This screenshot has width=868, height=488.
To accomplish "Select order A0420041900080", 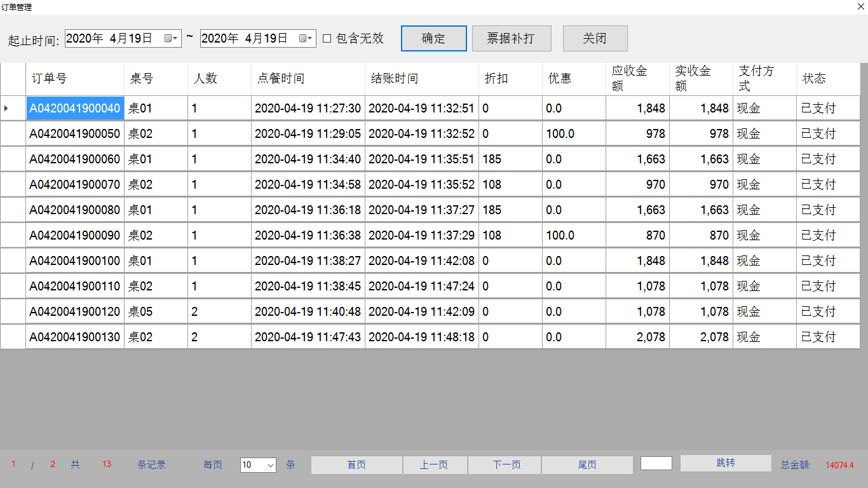I will pyautogui.click(x=75, y=210).
